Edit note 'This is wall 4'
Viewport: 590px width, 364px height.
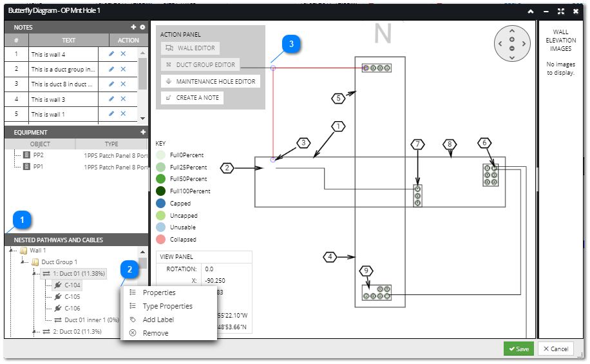click(x=111, y=54)
